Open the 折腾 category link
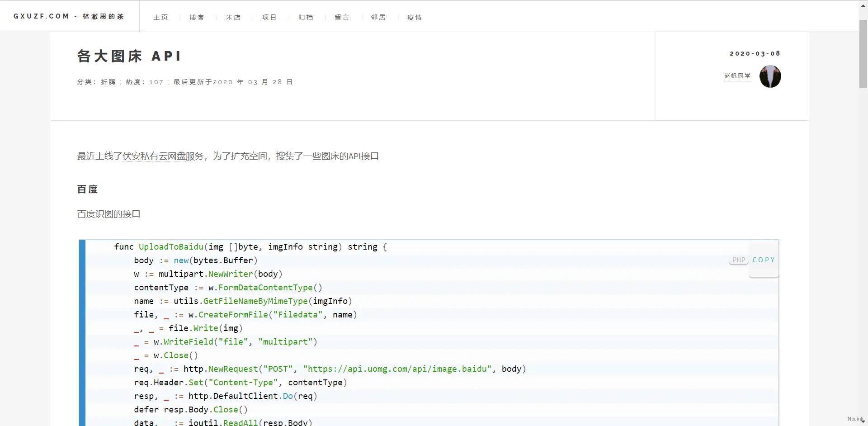Image resolution: width=868 pixels, height=426 pixels. [x=108, y=82]
